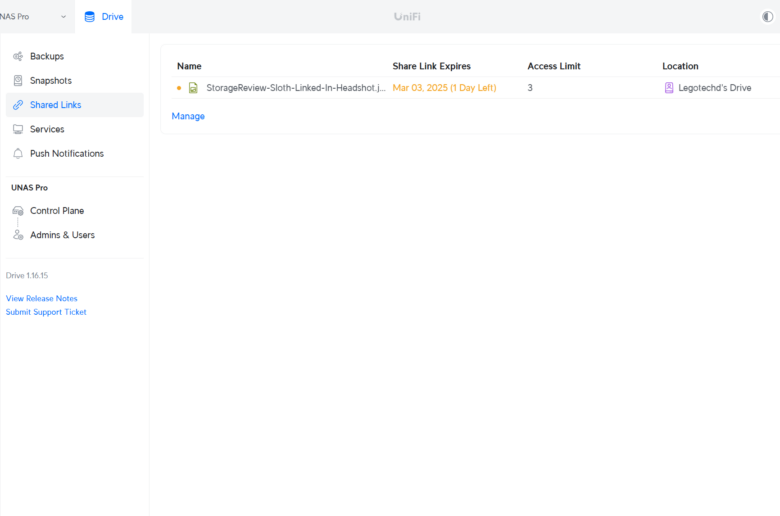Screen dimensions: 780x516
Task: Open View Release Notes link
Action: (41, 299)
